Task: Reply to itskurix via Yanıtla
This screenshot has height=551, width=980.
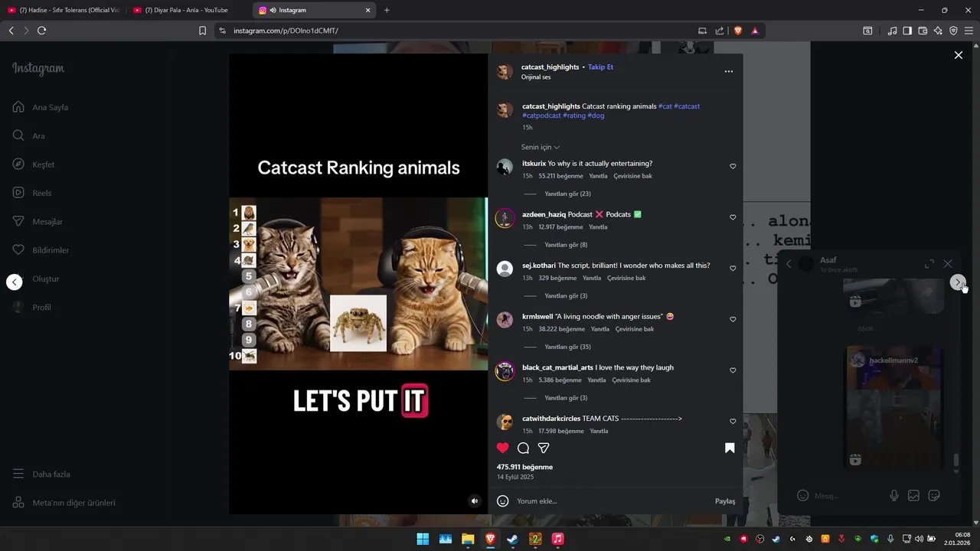Action: [598, 176]
